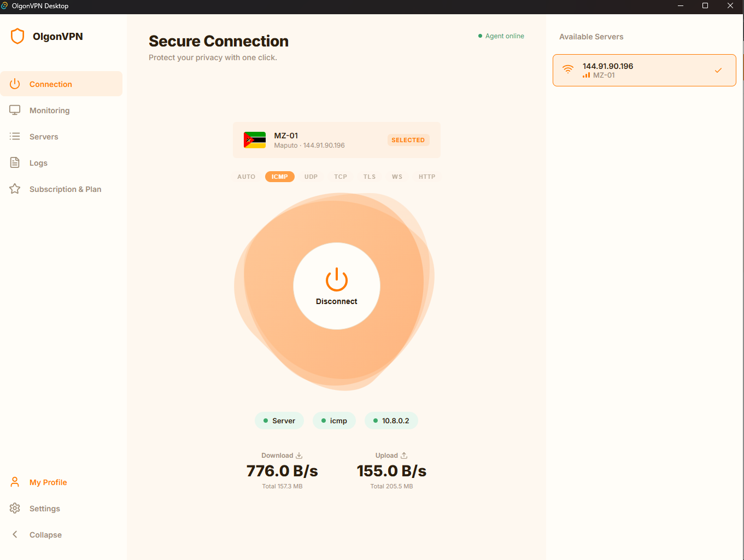Open the Connection page
Screen dimensions: 744x560
(x=61, y=84)
